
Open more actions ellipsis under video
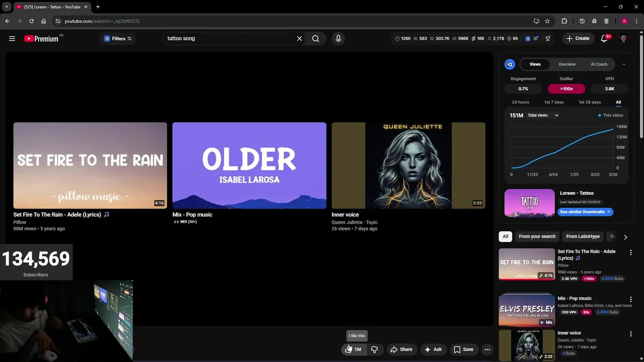(487, 349)
